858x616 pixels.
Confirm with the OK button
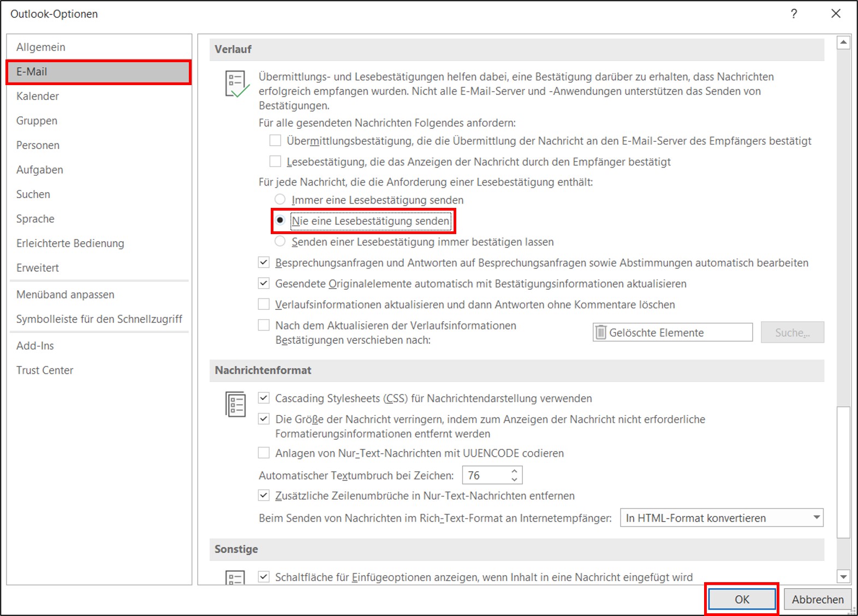[742, 599]
